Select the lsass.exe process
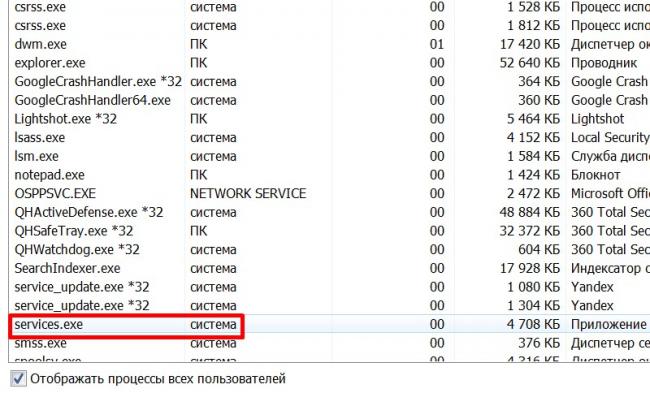Screen dimensions: 650x406 (x=41, y=138)
